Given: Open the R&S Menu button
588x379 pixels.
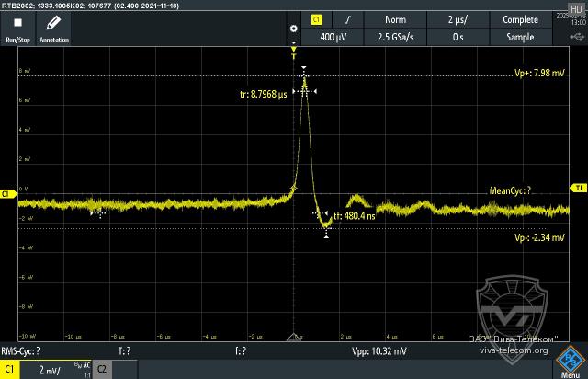Looking at the screenshot, I should coord(570,362).
